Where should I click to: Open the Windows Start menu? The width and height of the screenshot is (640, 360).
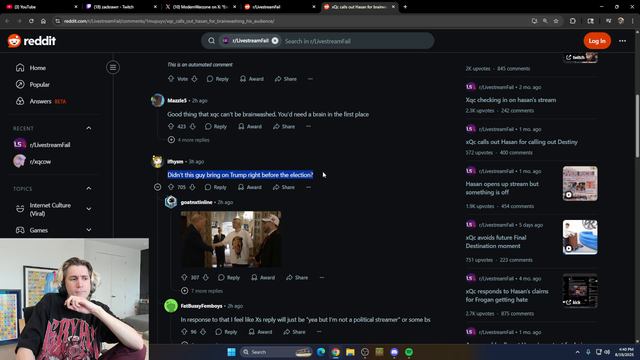tap(231, 352)
